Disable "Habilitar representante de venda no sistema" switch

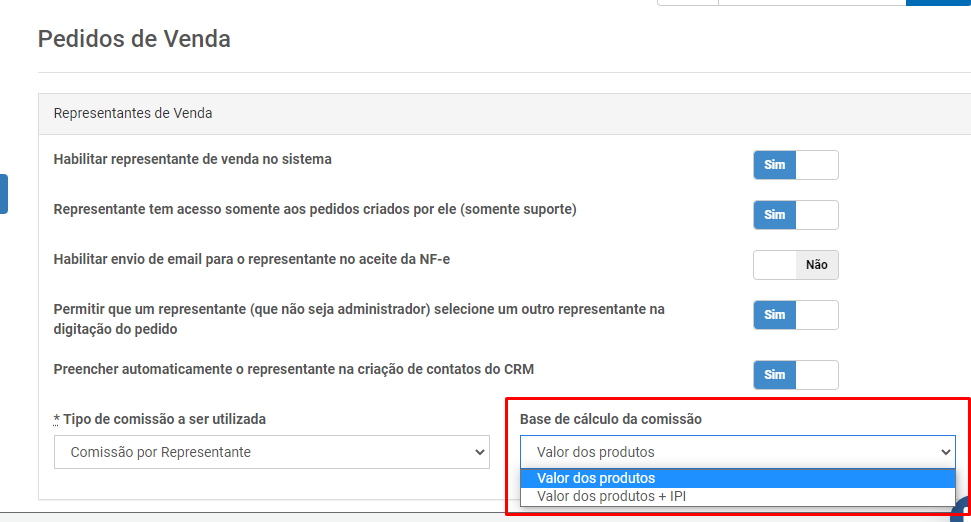tap(796, 165)
